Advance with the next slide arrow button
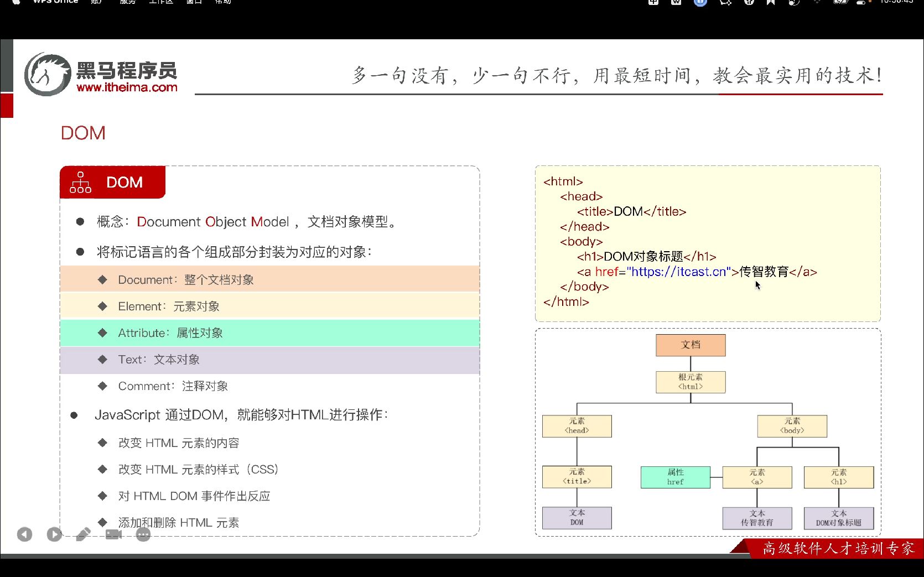Screen dimensions: 924x577 tap(54, 534)
